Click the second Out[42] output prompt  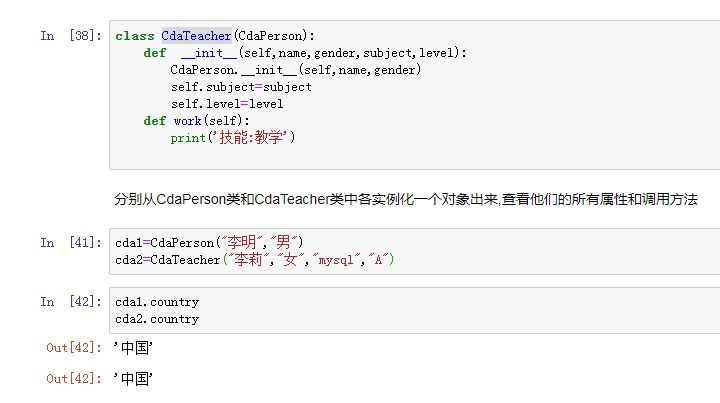pos(73,379)
